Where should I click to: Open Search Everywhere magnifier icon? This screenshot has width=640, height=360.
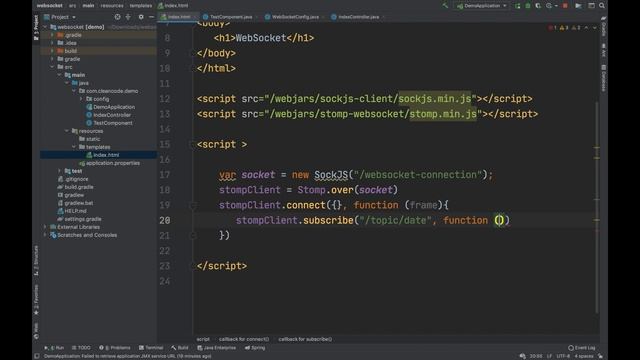(x=602, y=6)
